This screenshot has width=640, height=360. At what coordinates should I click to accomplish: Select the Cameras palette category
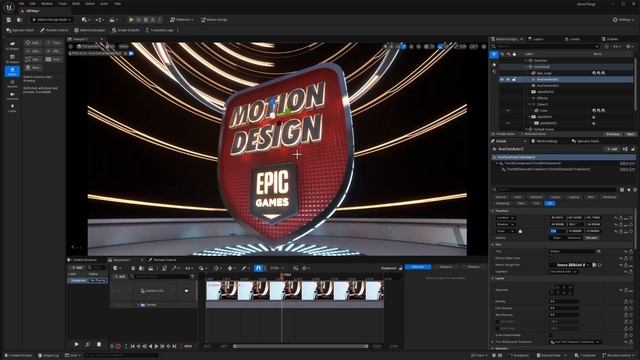coord(12,96)
